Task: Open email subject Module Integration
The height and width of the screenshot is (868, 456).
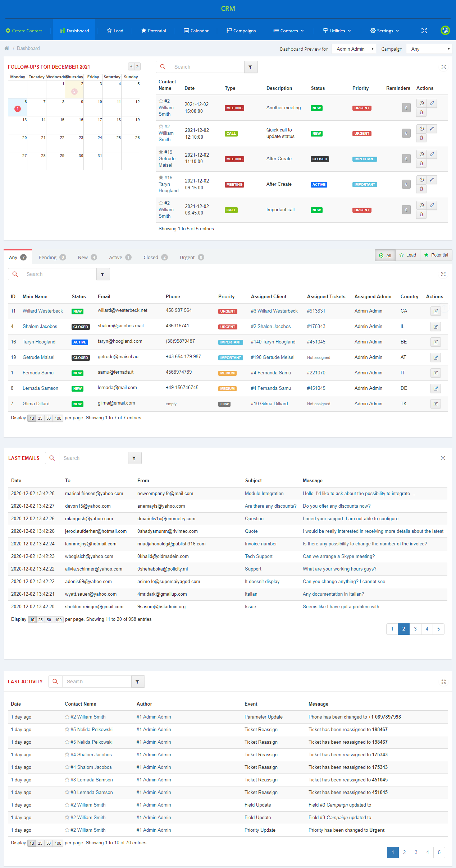Action: pyautogui.click(x=264, y=493)
